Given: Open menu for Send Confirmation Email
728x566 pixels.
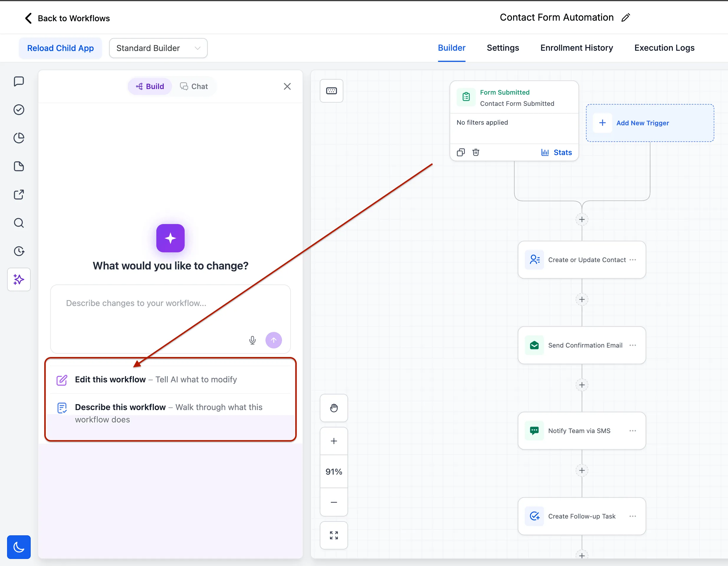Looking at the screenshot, I should tap(633, 345).
